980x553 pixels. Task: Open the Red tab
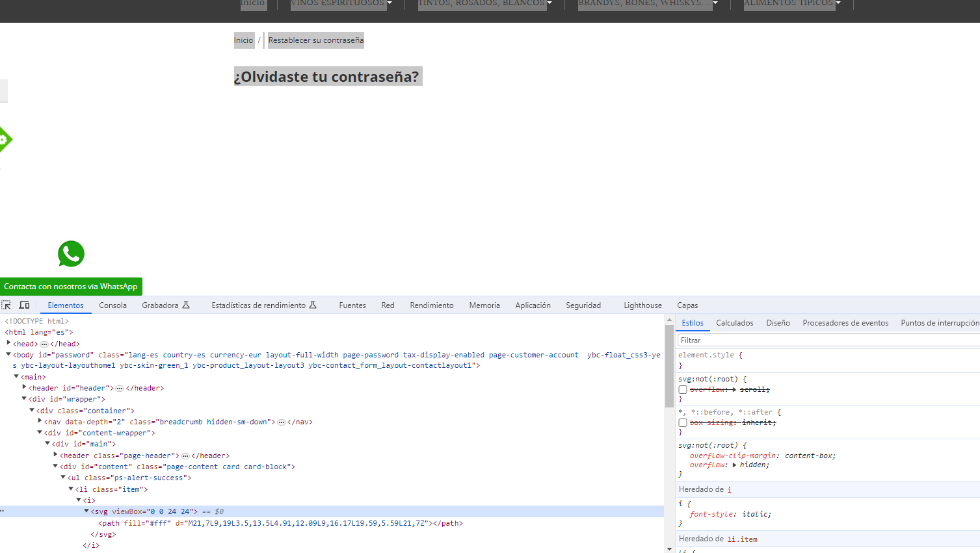(x=388, y=305)
